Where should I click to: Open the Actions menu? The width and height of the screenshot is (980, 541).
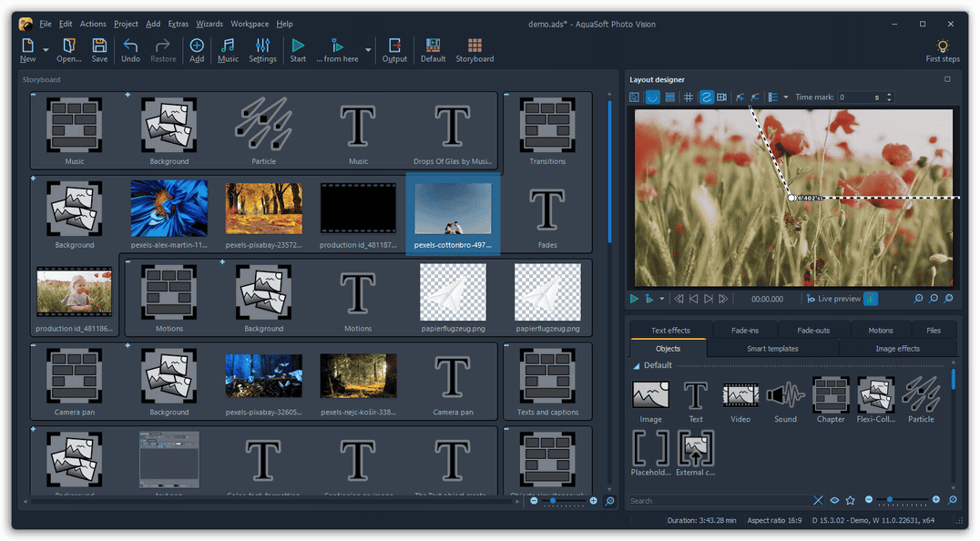point(93,24)
